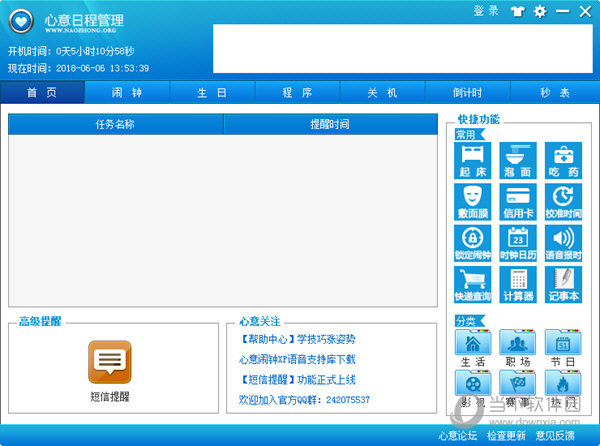Click the white banner area at top

[x=403, y=49]
